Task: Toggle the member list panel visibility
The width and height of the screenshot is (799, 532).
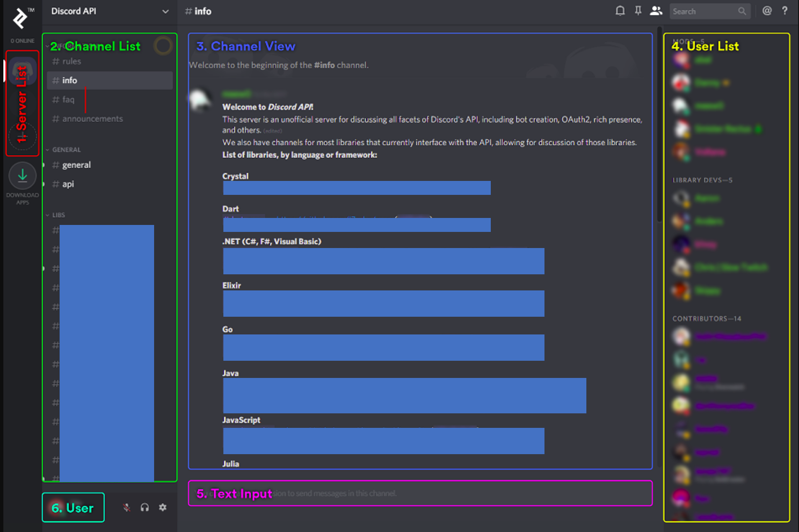Action: pos(656,11)
